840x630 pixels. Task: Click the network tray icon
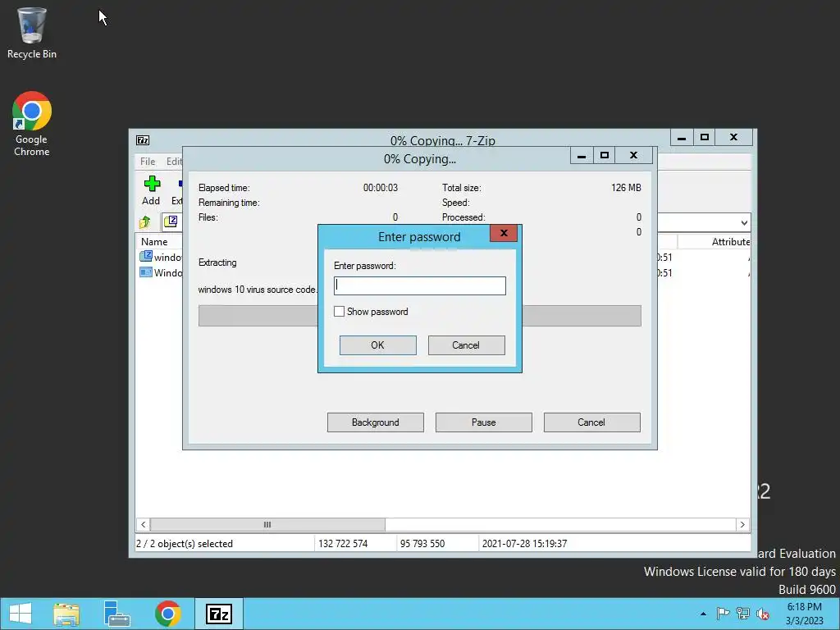743,614
